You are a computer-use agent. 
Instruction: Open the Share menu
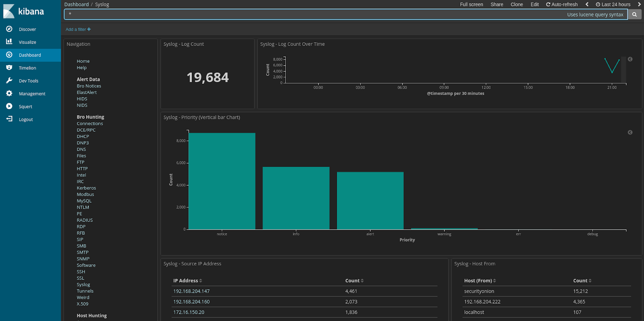tap(497, 4)
